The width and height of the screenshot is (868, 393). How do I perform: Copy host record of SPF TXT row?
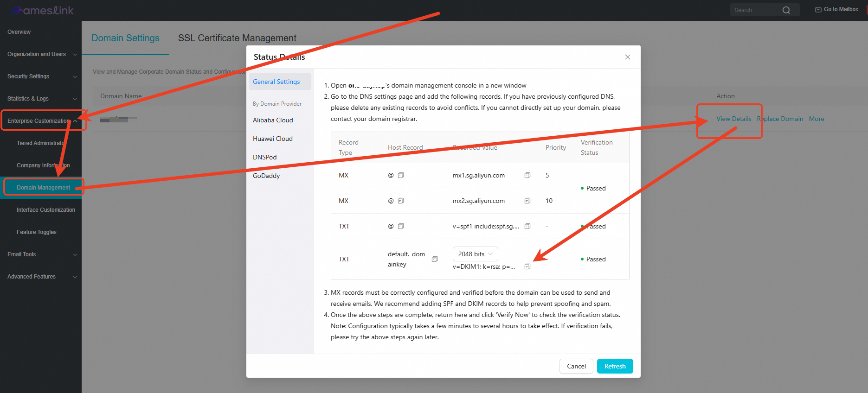coord(401,226)
